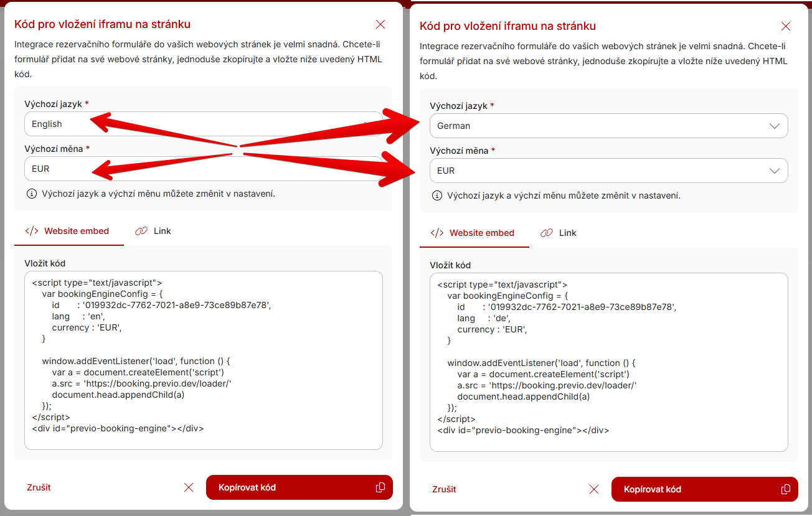Close the left dialog with the X icon

tap(380, 25)
